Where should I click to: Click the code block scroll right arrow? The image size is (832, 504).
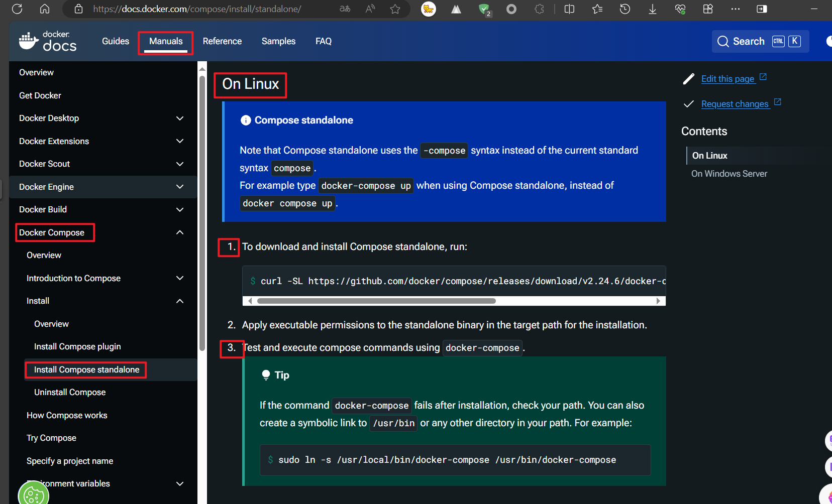click(x=658, y=301)
